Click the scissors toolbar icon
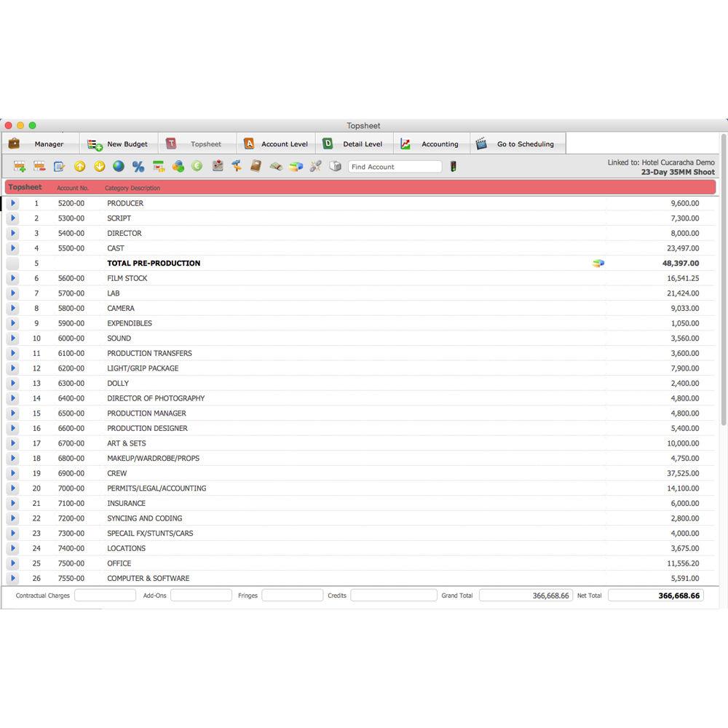Viewport: 728px width, 728px height. click(x=315, y=166)
